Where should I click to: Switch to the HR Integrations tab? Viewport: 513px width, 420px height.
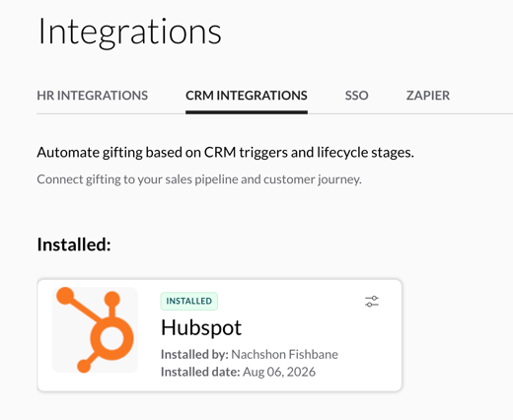pos(93,96)
